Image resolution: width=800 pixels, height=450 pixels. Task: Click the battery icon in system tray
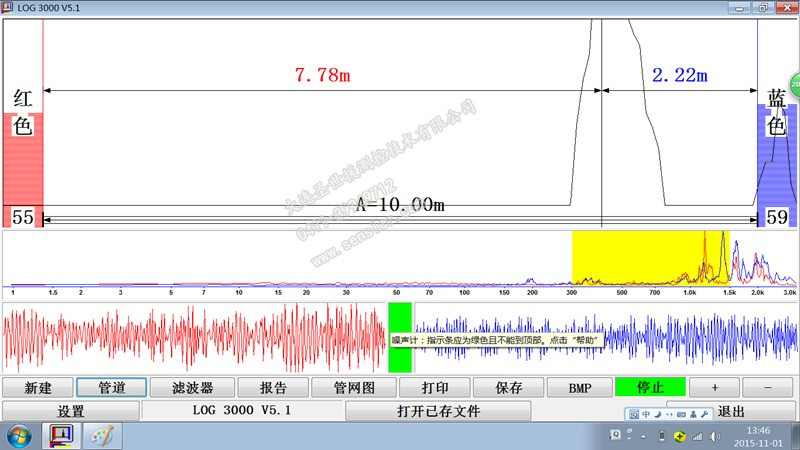point(661,436)
